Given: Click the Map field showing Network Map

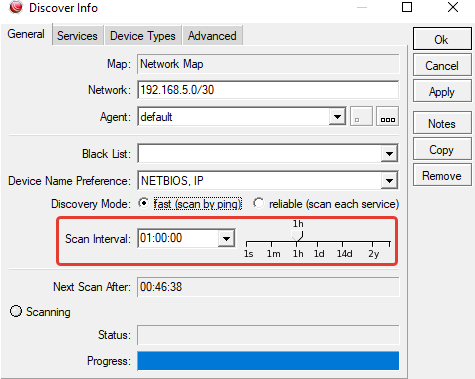Looking at the screenshot, I should (268, 64).
